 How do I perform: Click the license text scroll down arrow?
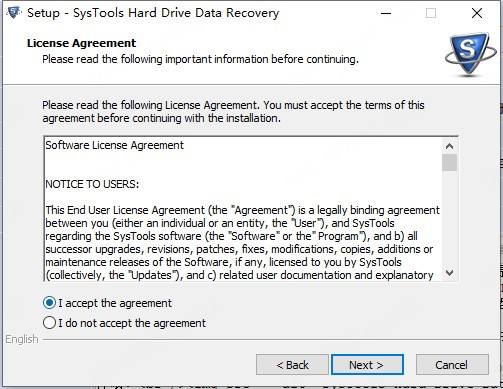(449, 273)
